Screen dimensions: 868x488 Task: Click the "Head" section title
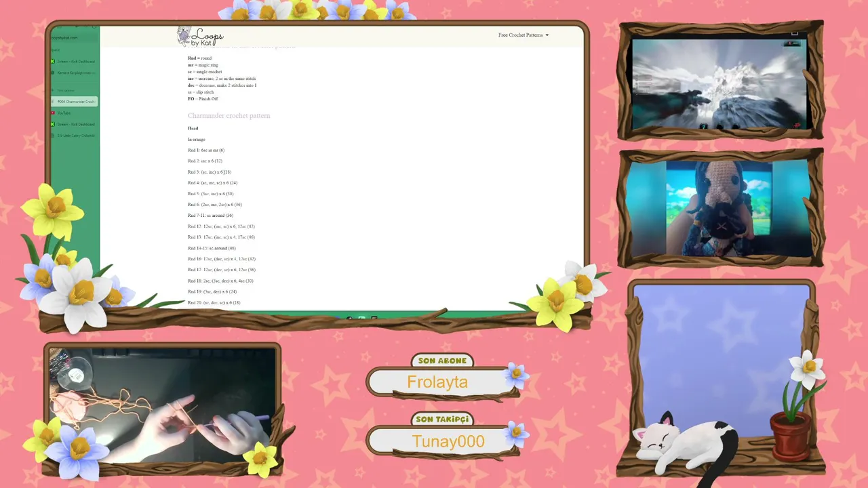pos(193,129)
